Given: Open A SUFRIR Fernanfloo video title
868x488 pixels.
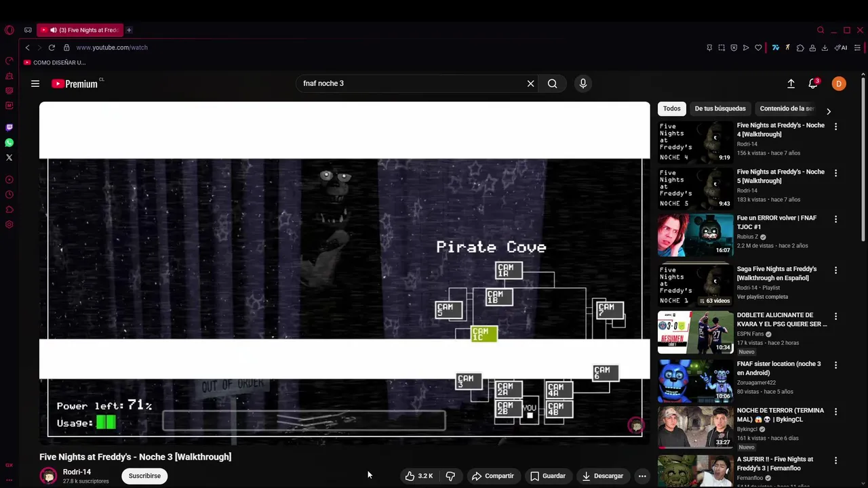Looking at the screenshot, I should (775, 464).
